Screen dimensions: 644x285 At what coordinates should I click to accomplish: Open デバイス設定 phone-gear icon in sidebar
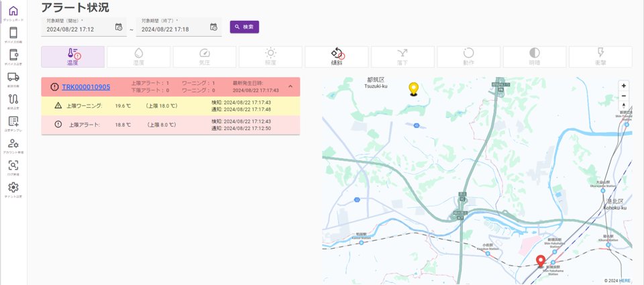13,54
